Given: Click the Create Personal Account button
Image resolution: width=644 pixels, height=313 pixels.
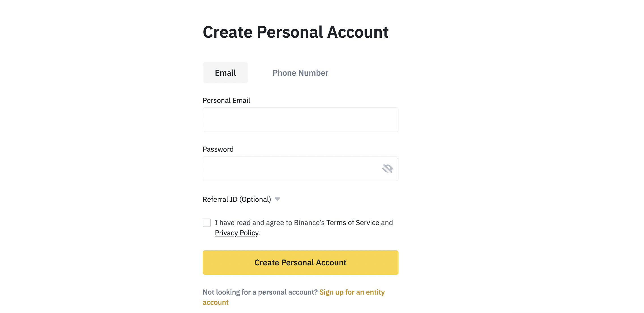Looking at the screenshot, I should tap(300, 263).
